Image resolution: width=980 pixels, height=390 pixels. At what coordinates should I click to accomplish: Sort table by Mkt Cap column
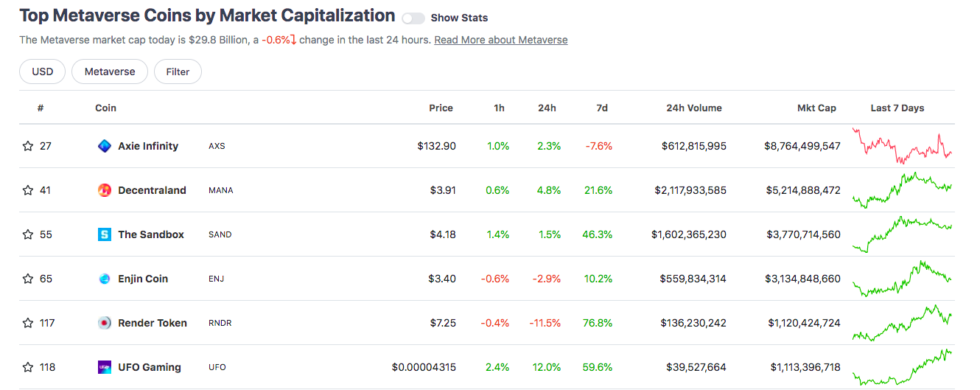pyautogui.click(x=816, y=108)
